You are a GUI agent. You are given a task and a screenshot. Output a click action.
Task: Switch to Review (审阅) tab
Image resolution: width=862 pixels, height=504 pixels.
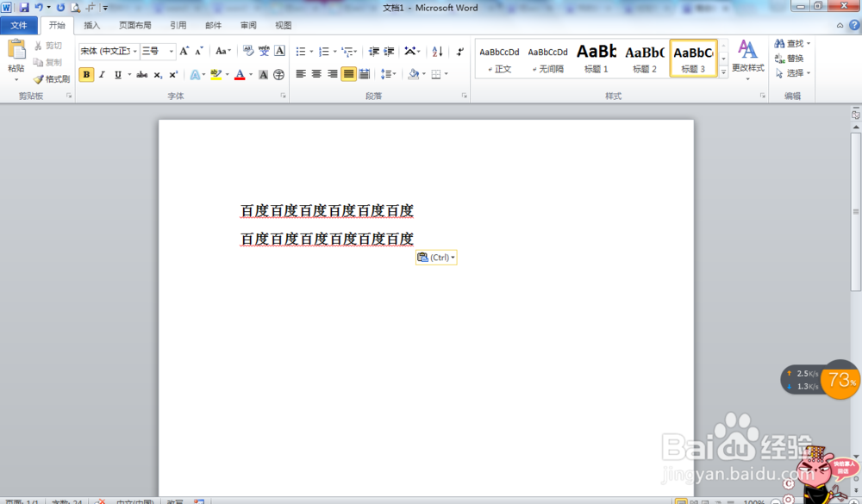tap(248, 25)
